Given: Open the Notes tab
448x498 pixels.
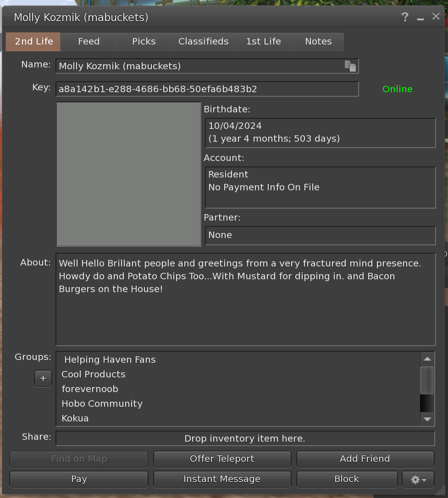Looking at the screenshot, I should (x=318, y=41).
